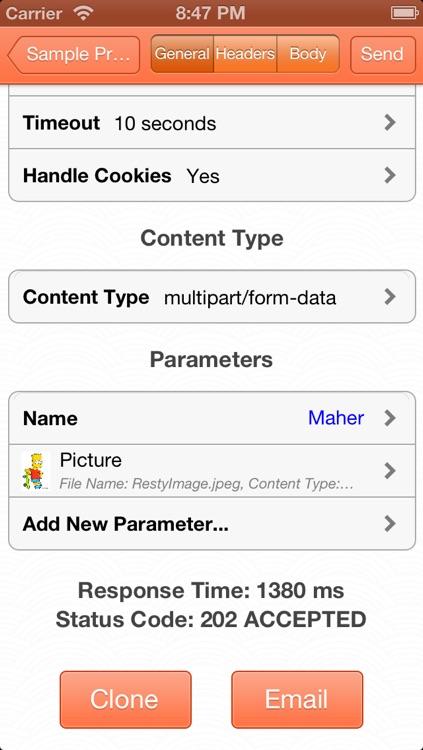Switch to the Headers tab

245,54
